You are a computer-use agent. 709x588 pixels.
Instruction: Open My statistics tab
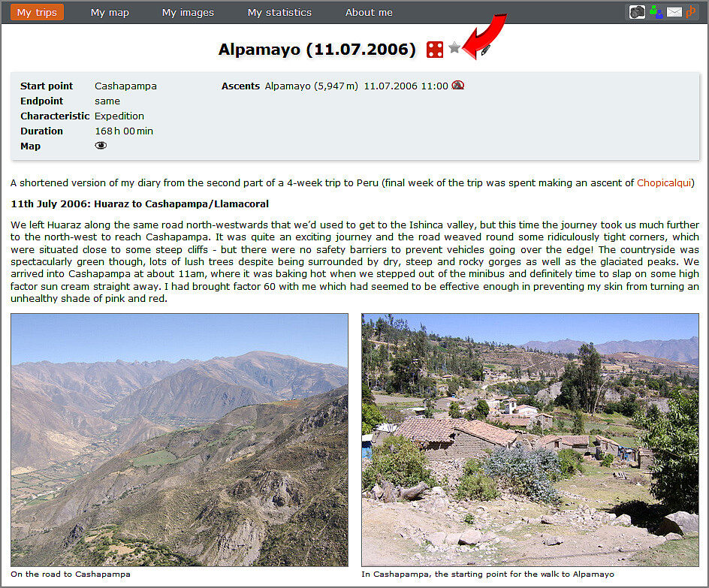(279, 12)
